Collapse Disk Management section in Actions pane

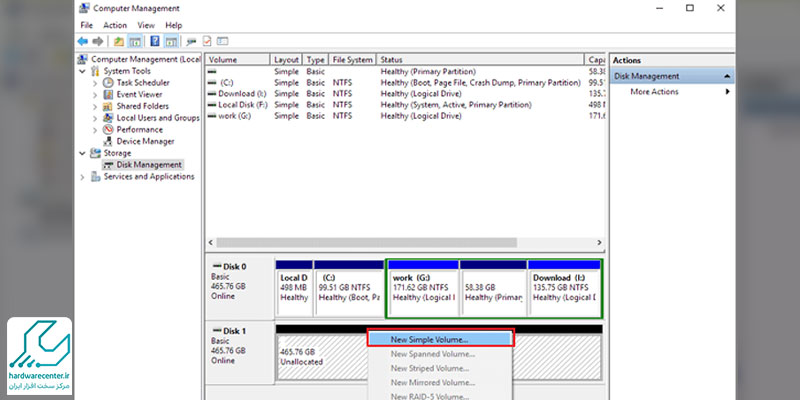(727, 77)
